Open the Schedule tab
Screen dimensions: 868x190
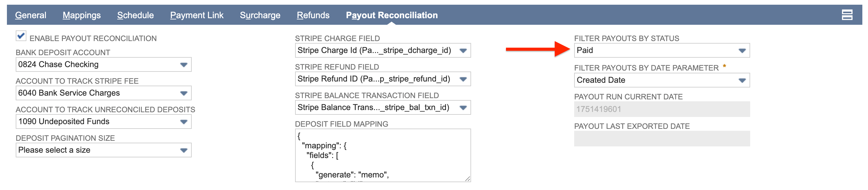coord(135,15)
